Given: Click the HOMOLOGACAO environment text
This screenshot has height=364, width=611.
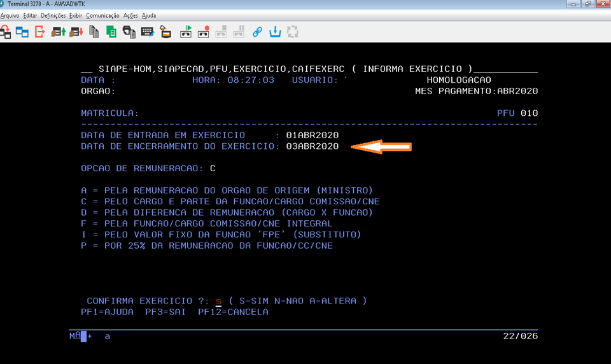Looking at the screenshot, I should pyautogui.click(x=459, y=80).
